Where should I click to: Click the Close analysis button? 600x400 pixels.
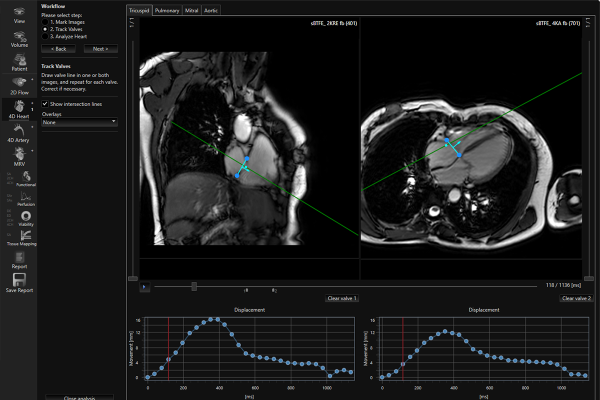tap(79, 398)
